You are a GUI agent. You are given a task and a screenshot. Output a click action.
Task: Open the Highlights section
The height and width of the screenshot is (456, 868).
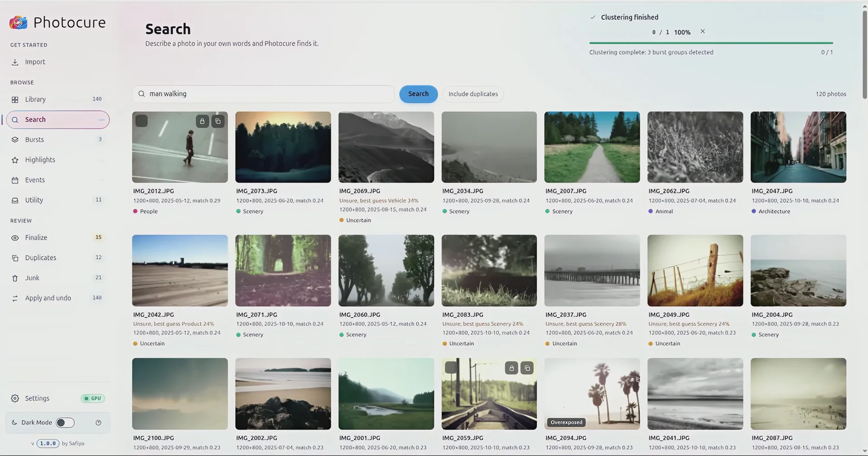click(57, 160)
